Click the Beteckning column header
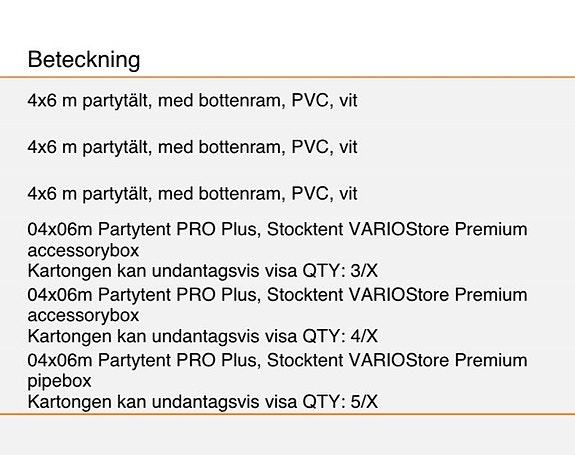575x455 pixels. click(x=84, y=59)
